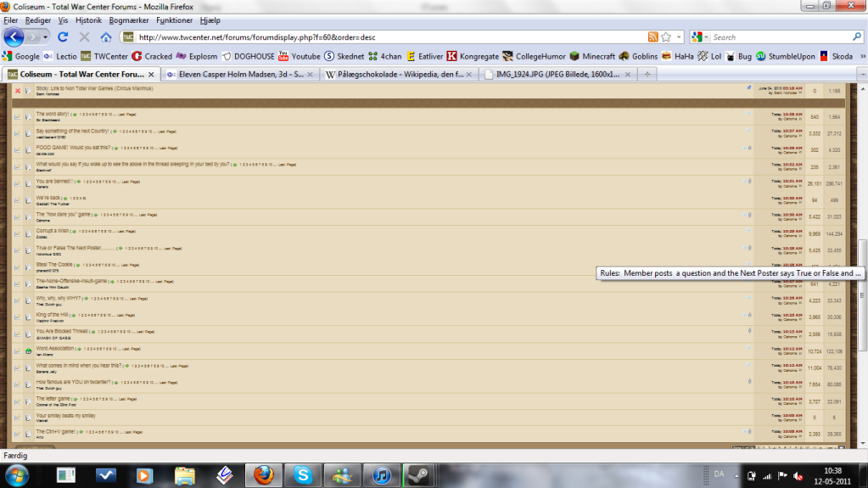Open the "Corrupt a Wish" thread
The width and height of the screenshot is (868, 488).
[x=53, y=230]
